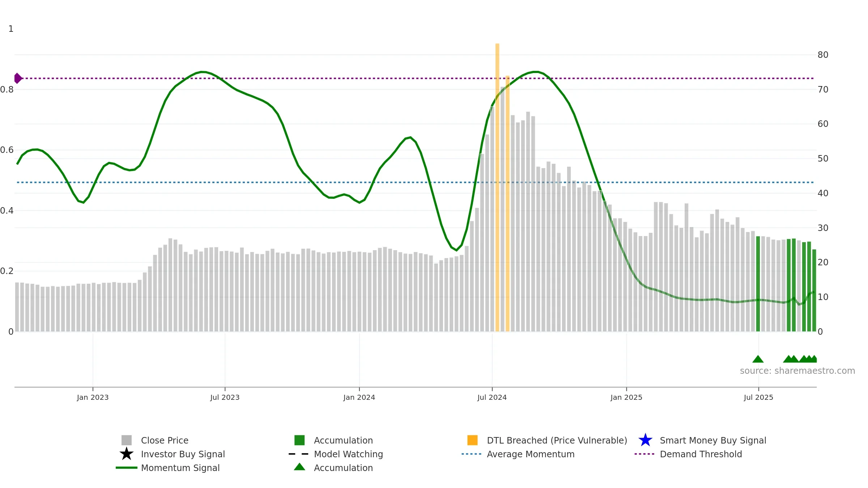Screen dimensions: 868x488
Task: Click the purple diamond Demand Threshold marker
Action: [17, 78]
